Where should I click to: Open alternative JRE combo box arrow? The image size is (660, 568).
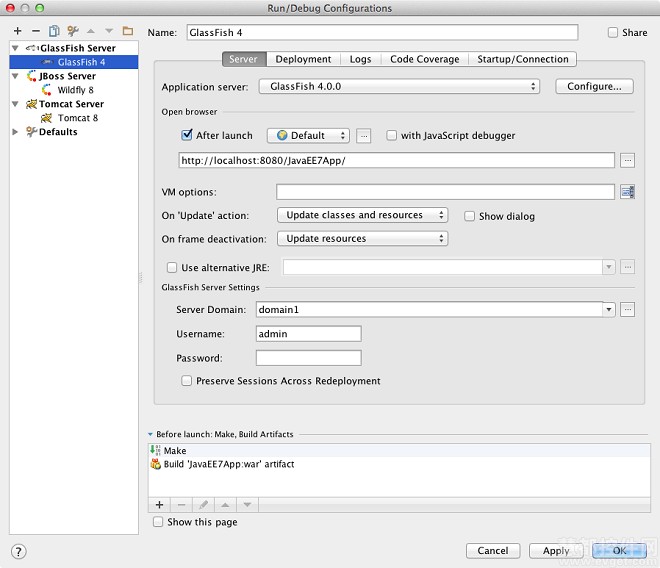tap(609, 267)
